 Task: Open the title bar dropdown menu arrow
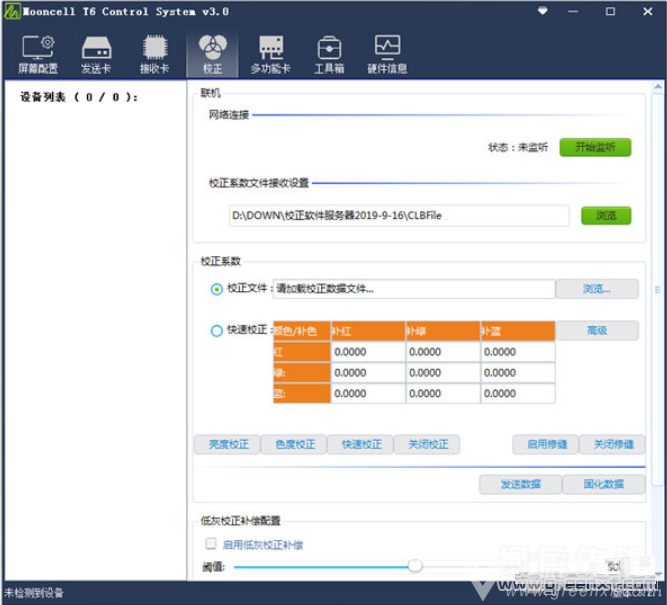[x=542, y=11]
